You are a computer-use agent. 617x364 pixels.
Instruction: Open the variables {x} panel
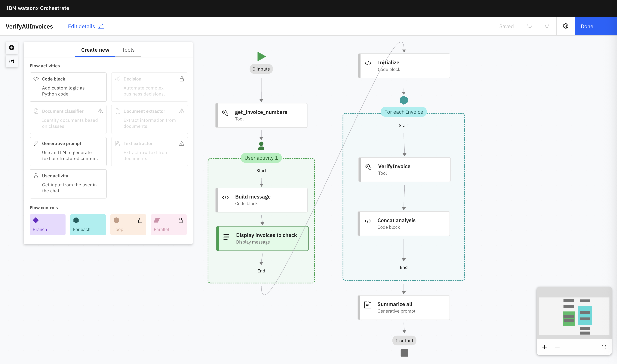pyautogui.click(x=11, y=61)
